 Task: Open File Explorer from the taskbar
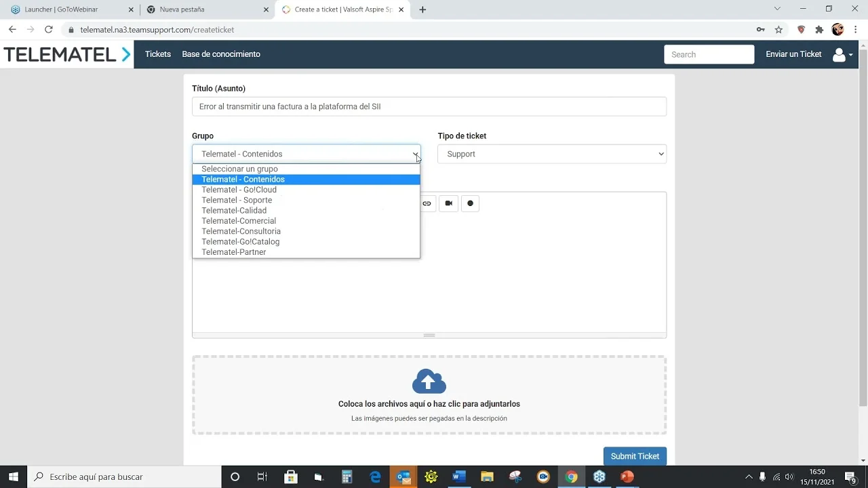487,476
